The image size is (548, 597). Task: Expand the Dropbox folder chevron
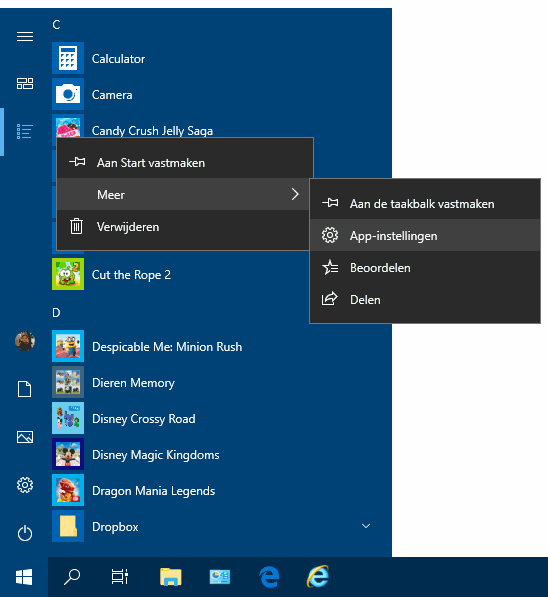point(366,526)
